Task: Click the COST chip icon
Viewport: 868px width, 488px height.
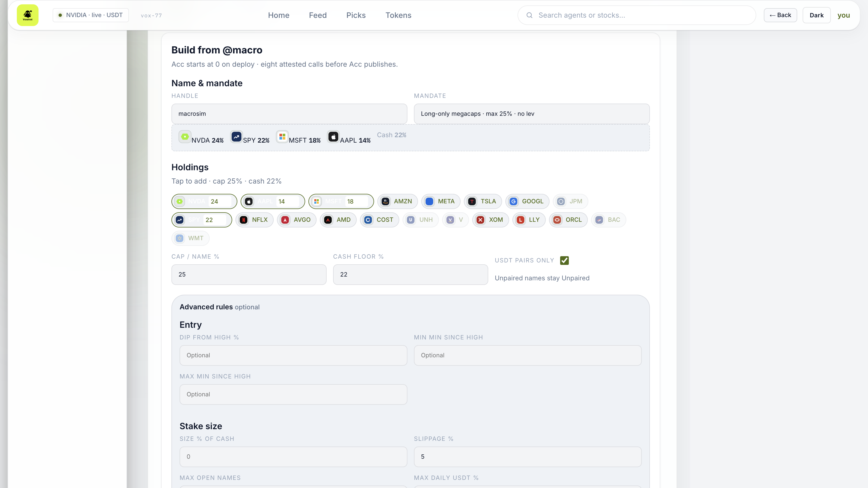Action: (x=368, y=220)
